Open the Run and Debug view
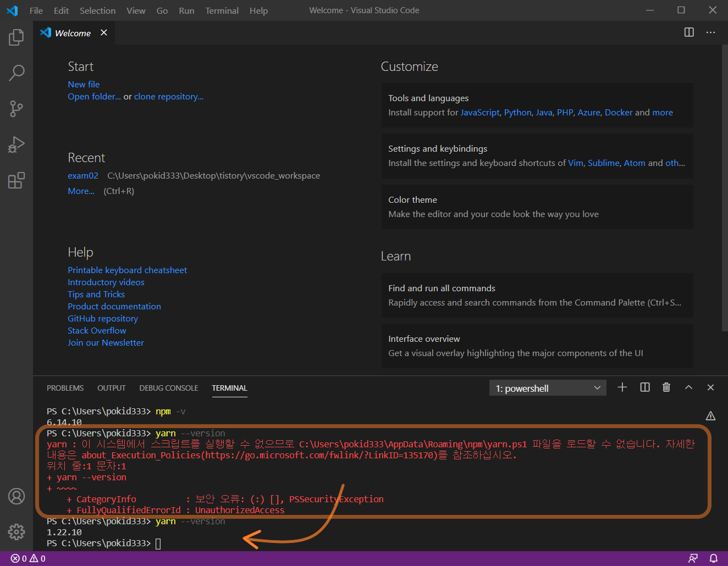 click(x=16, y=145)
